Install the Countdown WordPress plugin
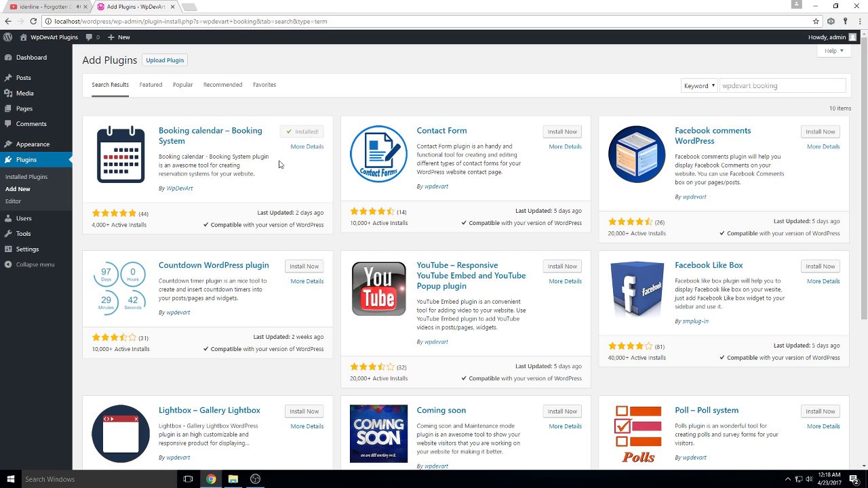The width and height of the screenshot is (868, 488). pyautogui.click(x=304, y=266)
